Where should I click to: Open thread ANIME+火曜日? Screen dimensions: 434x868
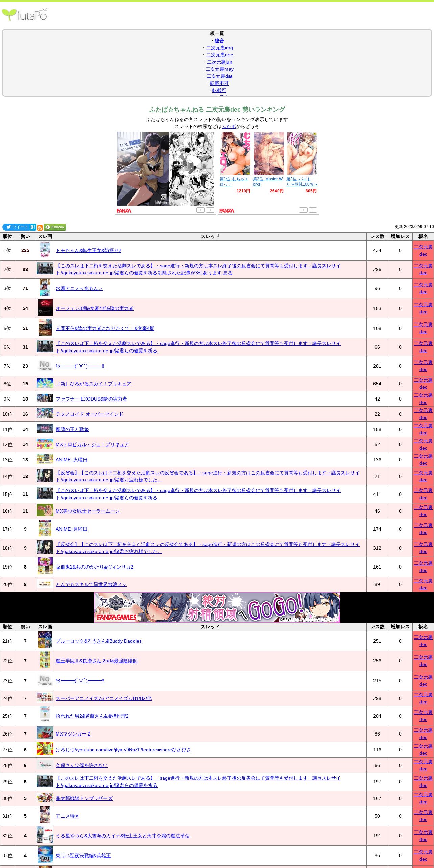pyautogui.click(x=72, y=460)
